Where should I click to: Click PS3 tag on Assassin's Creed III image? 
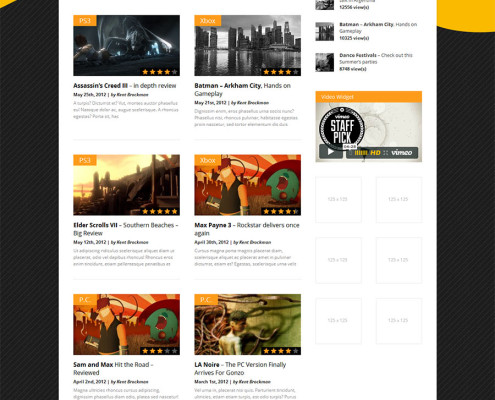(85, 20)
